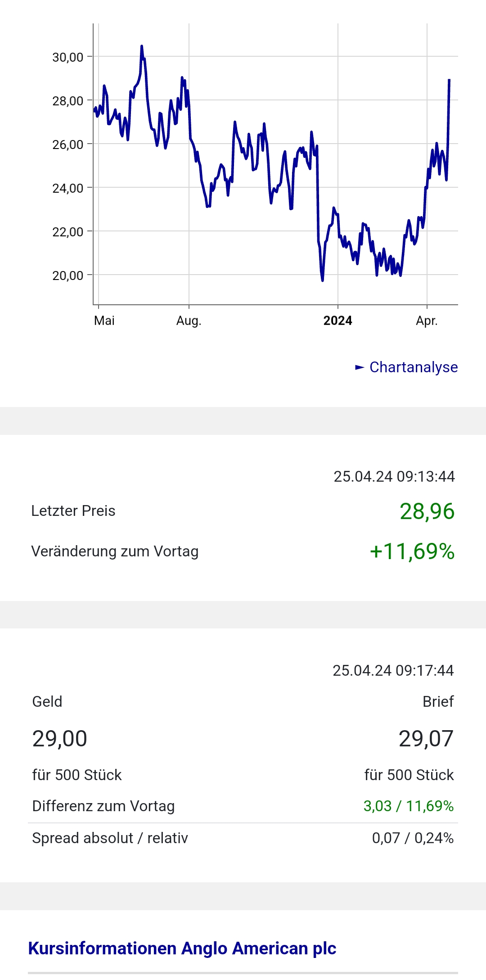Select the 2024 marker on the chart axis
The width and height of the screenshot is (486, 980).
337,321
